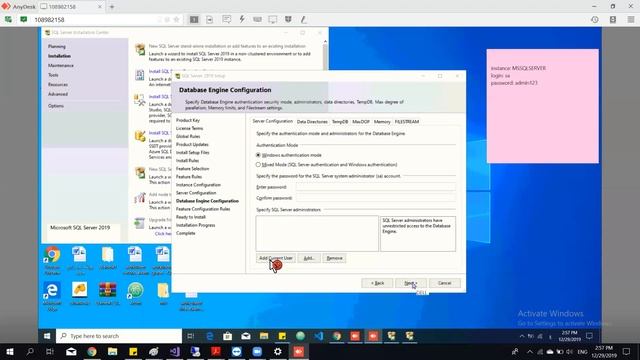Viewport: 640px width, 360px height.
Task: Click the Enter password field
Action: tap(376, 187)
